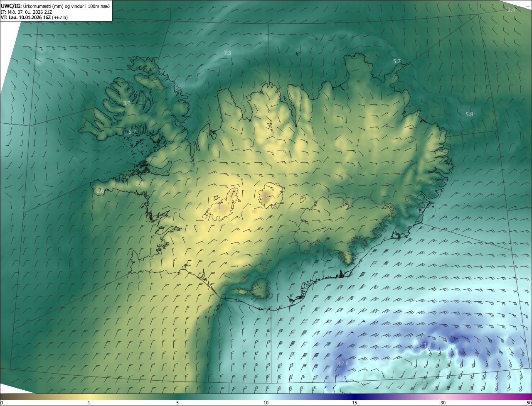Select the 15 tick label on the scale
The height and width of the screenshot is (406, 532).
pyautogui.click(x=355, y=403)
